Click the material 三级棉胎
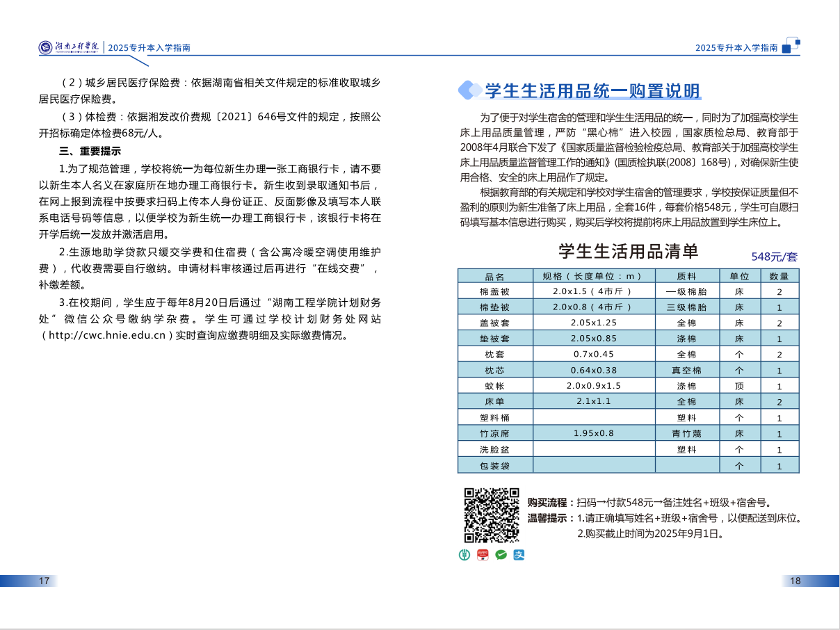Screen dimensions: 840x630 point(687,307)
